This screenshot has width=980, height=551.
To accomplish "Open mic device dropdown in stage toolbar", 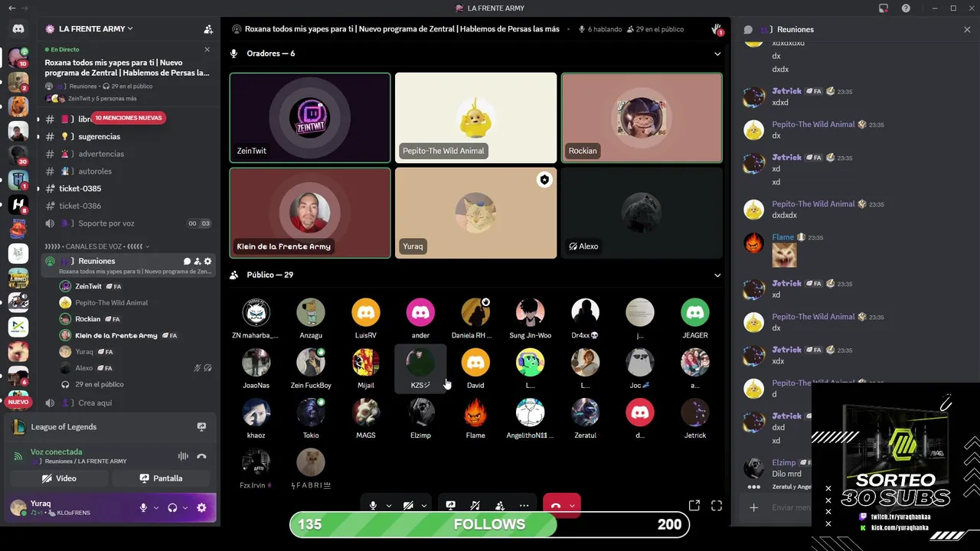I will (389, 506).
